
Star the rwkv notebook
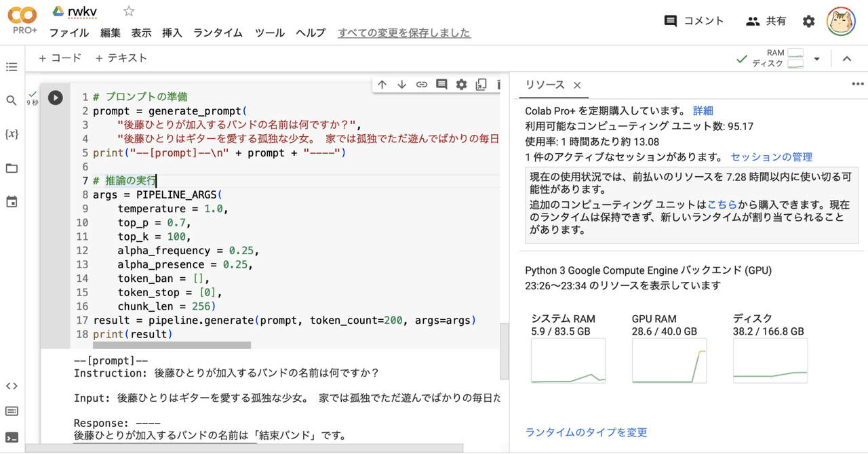coord(127,11)
